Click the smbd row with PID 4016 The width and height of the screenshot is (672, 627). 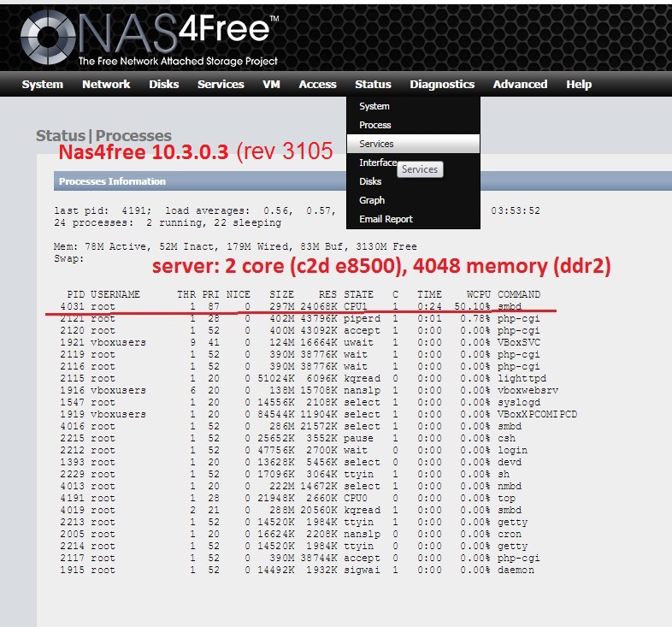[x=291, y=426]
